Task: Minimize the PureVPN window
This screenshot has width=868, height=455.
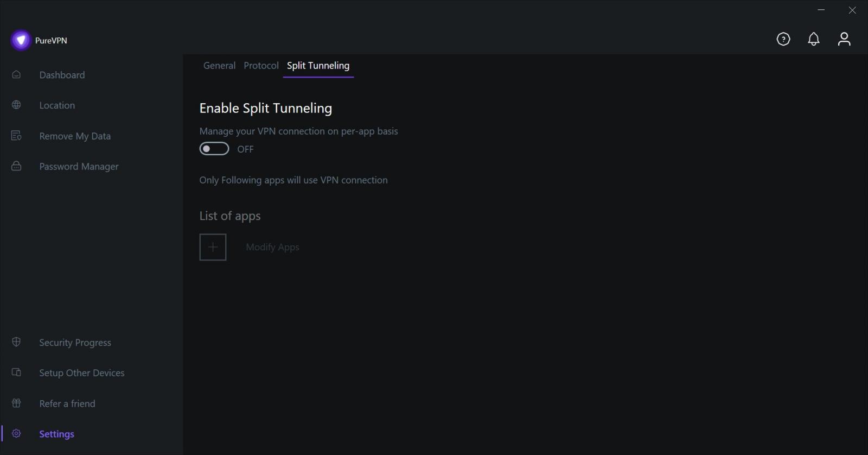Action: coord(821,9)
